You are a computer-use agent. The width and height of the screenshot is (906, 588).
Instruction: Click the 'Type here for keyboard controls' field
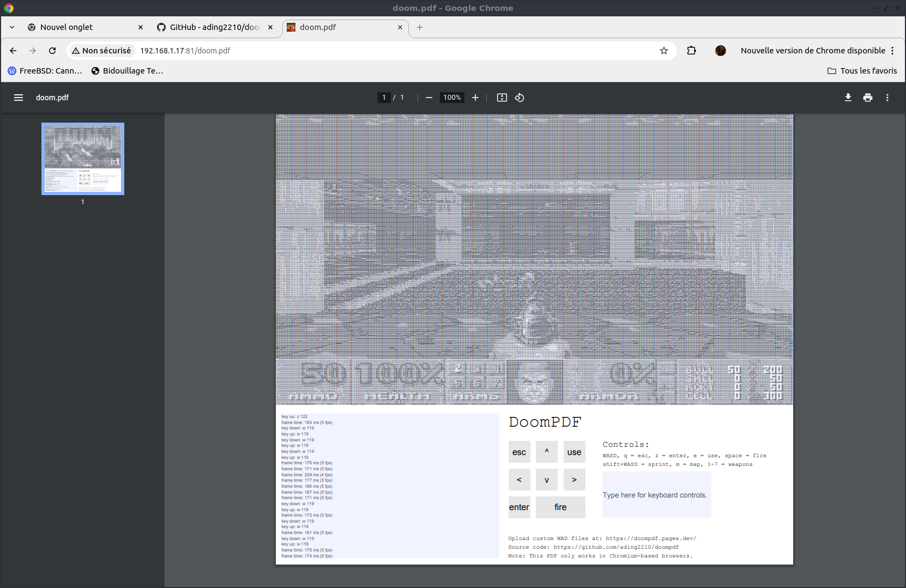click(657, 495)
